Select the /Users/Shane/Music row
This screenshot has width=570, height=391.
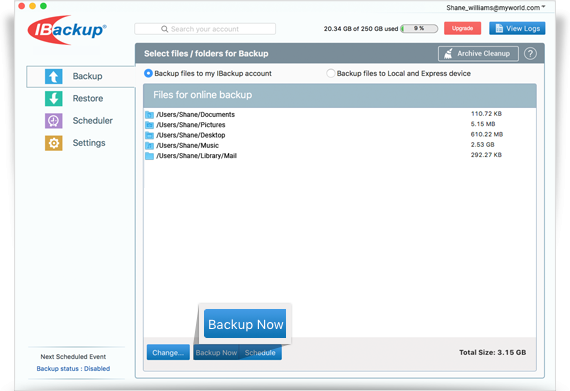point(340,145)
